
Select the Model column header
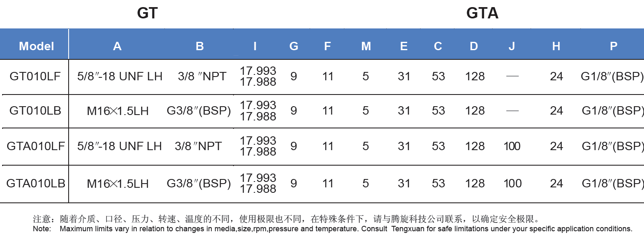point(36,46)
